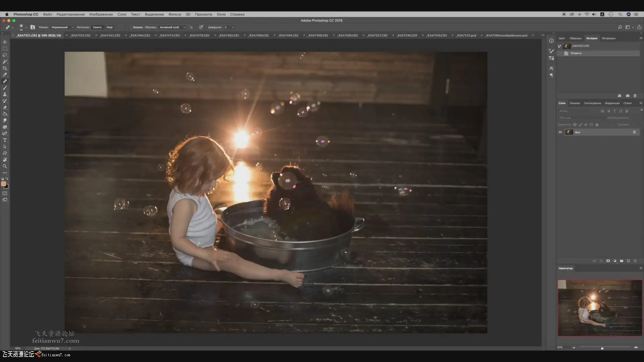Expand the Активный слой sample dropdown

tap(172, 27)
